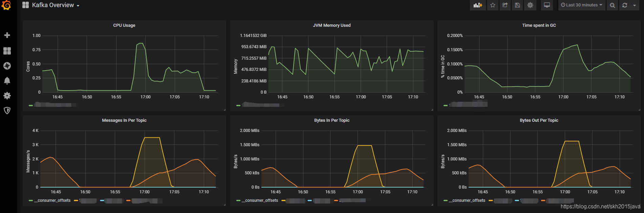Click the 1.1641532 GiB axis label
The image size is (644, 213).
(x=253, y=36)
